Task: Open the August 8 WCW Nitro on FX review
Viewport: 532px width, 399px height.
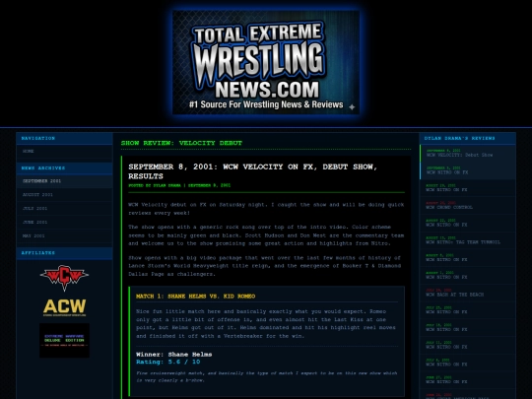Action: (x=468, y=258)
